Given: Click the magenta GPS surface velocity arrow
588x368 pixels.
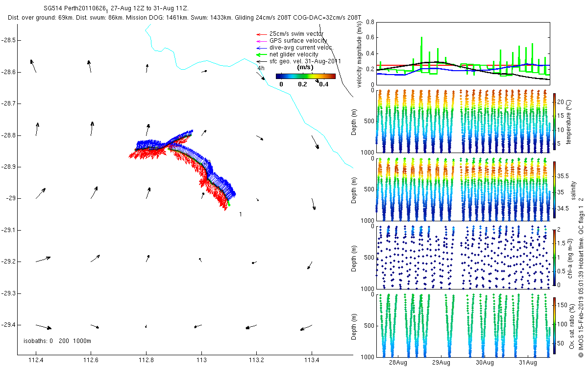Looking at the screenshot, I should click(262, 41).
